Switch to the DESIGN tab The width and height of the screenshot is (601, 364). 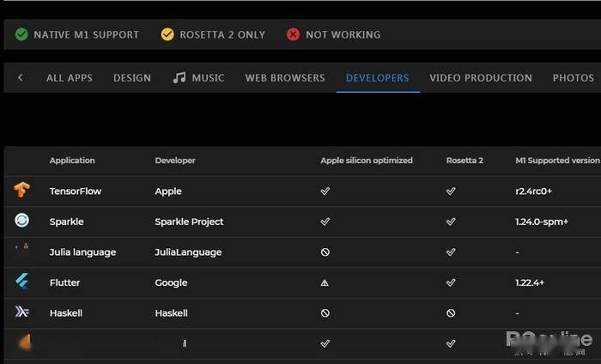point(132,78)
